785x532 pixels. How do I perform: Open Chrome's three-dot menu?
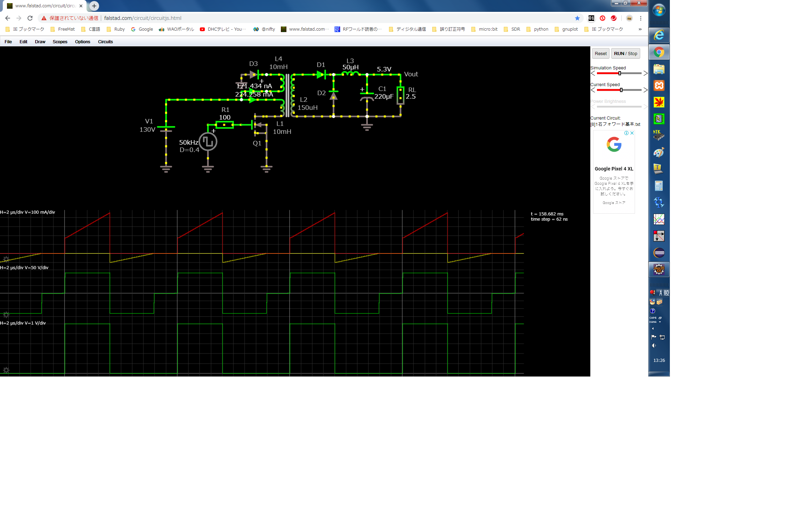pyautogui.click(x=641, y=18)
